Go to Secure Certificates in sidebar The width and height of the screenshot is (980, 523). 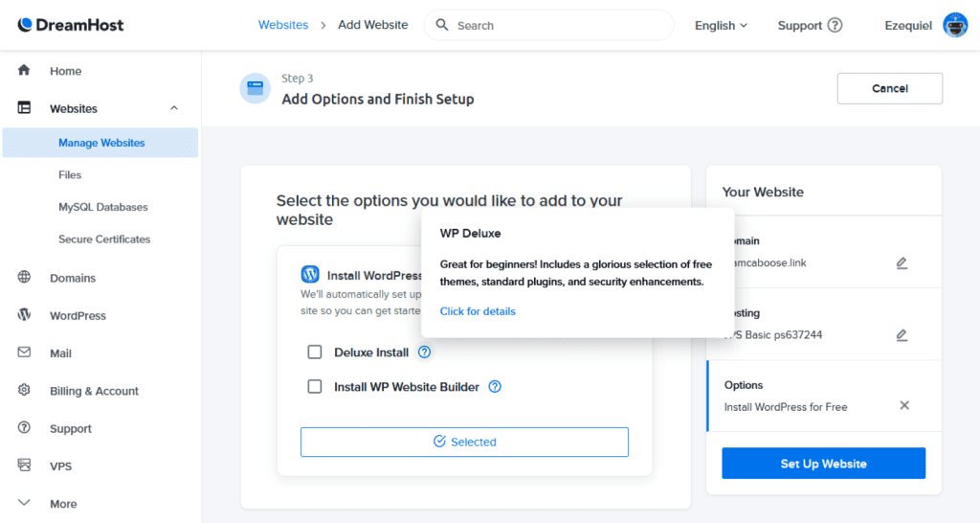[104, 239]
